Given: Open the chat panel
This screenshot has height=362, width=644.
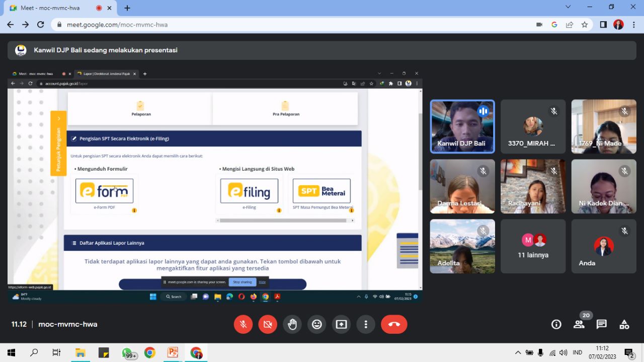Looking at the screenshot, I should point(602,324).
